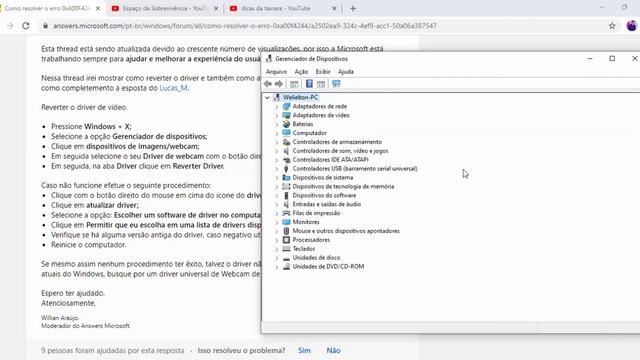Expand Controladores de armazenamento chevron
This screenshot has width=640, height=360.
277,142
